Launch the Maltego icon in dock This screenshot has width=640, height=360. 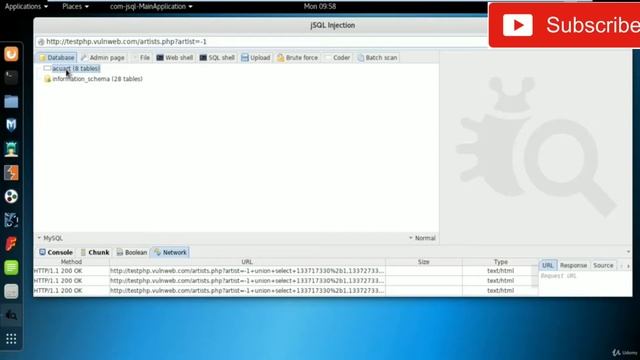(x=11, y=220)
